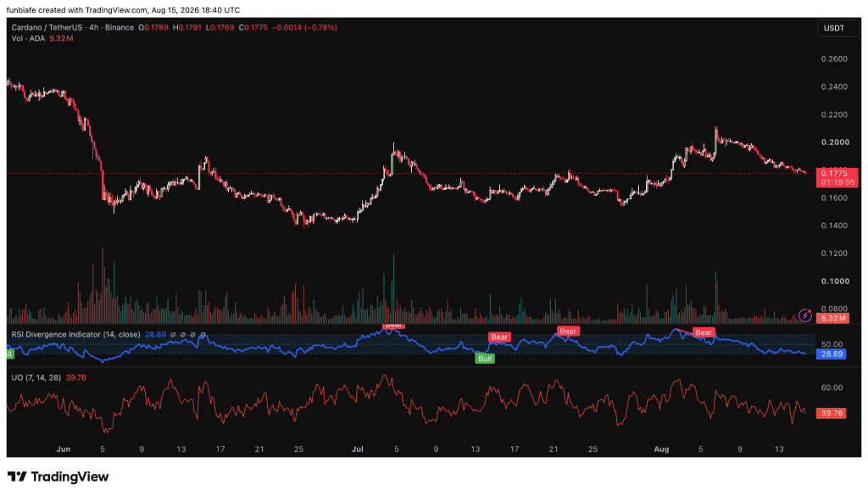This screenshot has height=496, width=868.
Task: Click the blue 28.89 value in RSI legend
Action: (x=156, y=334)
